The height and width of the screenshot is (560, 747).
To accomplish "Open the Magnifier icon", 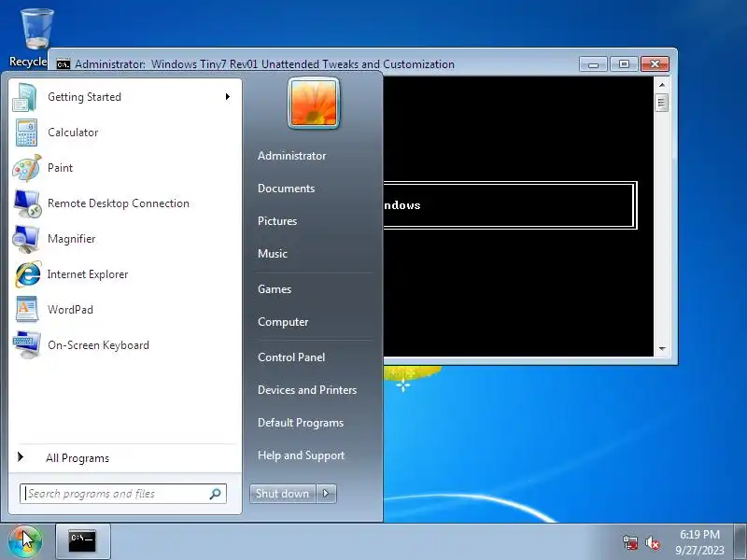I will [x=26, y=239].
